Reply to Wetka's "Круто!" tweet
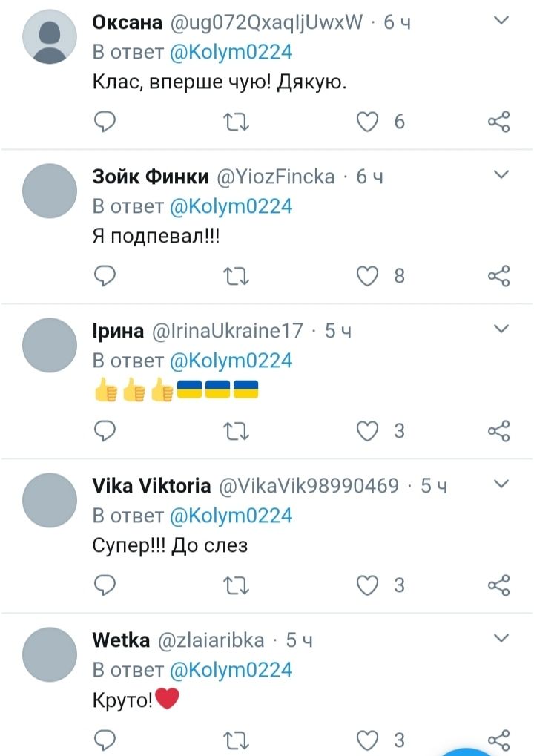 [x=105, y=739]
